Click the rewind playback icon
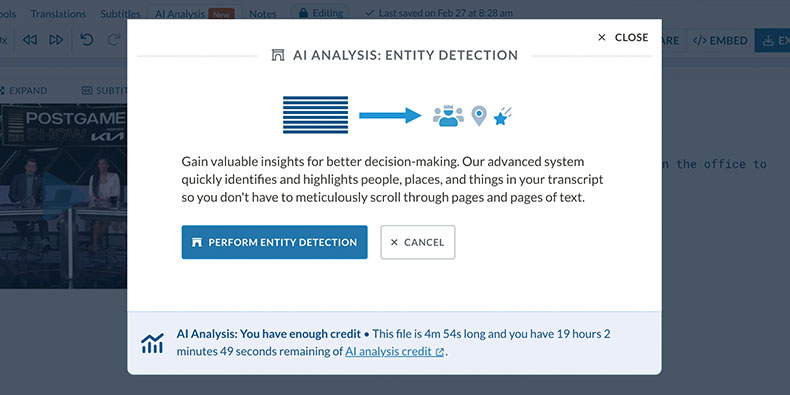The image size is (790, 395). [x=30, y=40]
